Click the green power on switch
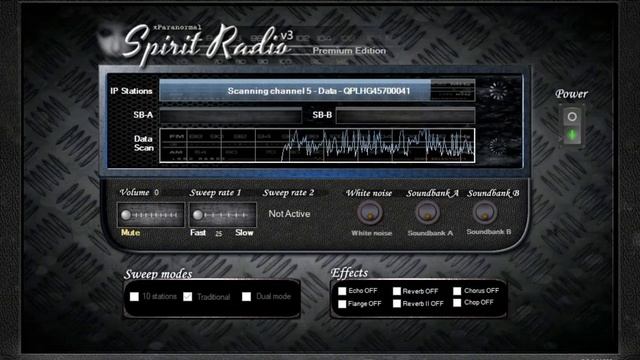 [x=572, y=135]
